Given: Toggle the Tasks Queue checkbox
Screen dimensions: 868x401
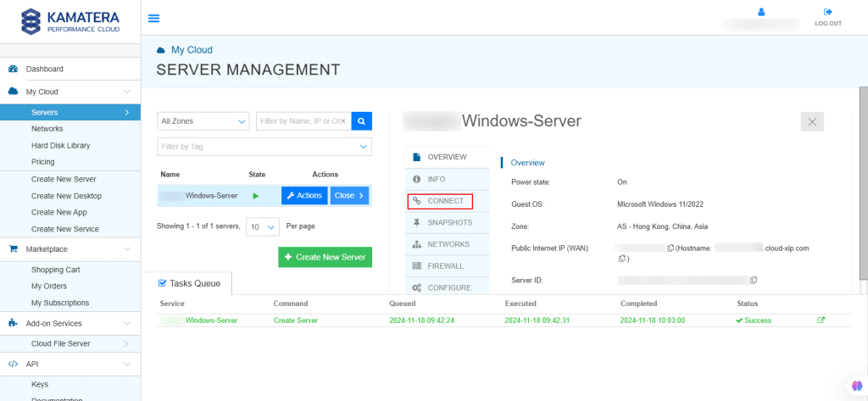Looking at the screenshot, I should tap(164, 282).
